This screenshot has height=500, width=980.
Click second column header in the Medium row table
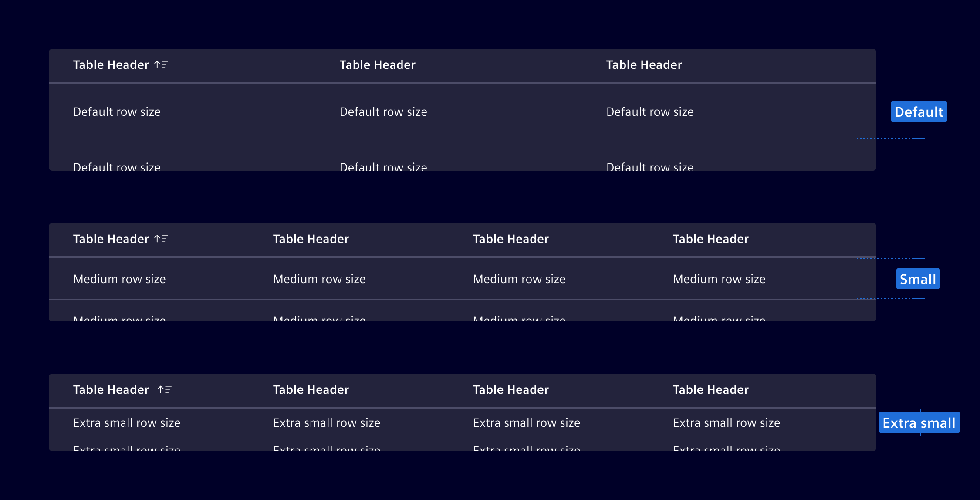[x=311, y=239]
